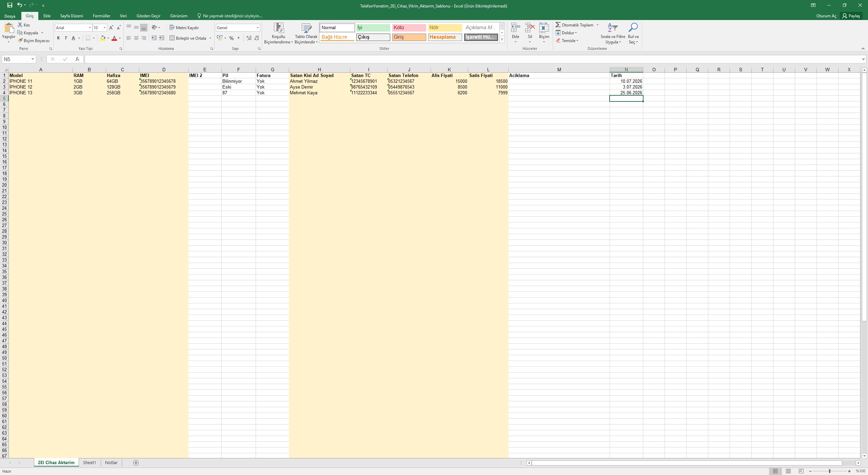Apply the Hesaplama cell style

tap(445, 37)
